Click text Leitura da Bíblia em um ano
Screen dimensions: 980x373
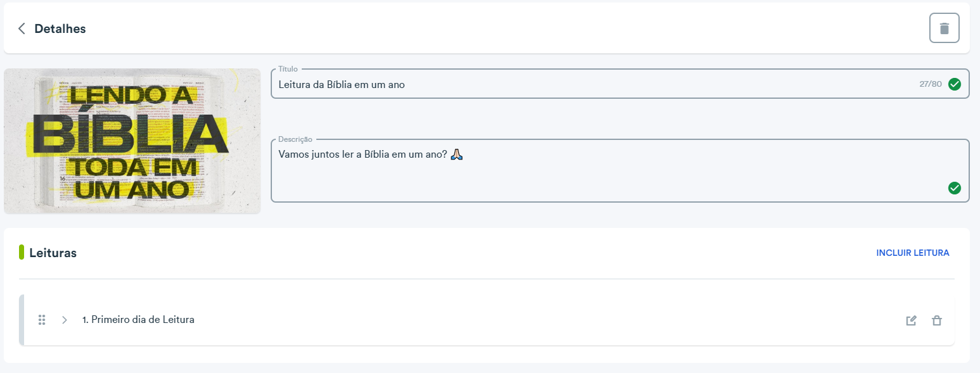pos(342,84)
